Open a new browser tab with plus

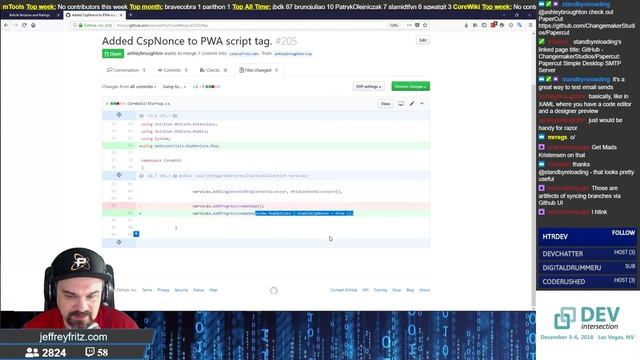coord(131,15)
